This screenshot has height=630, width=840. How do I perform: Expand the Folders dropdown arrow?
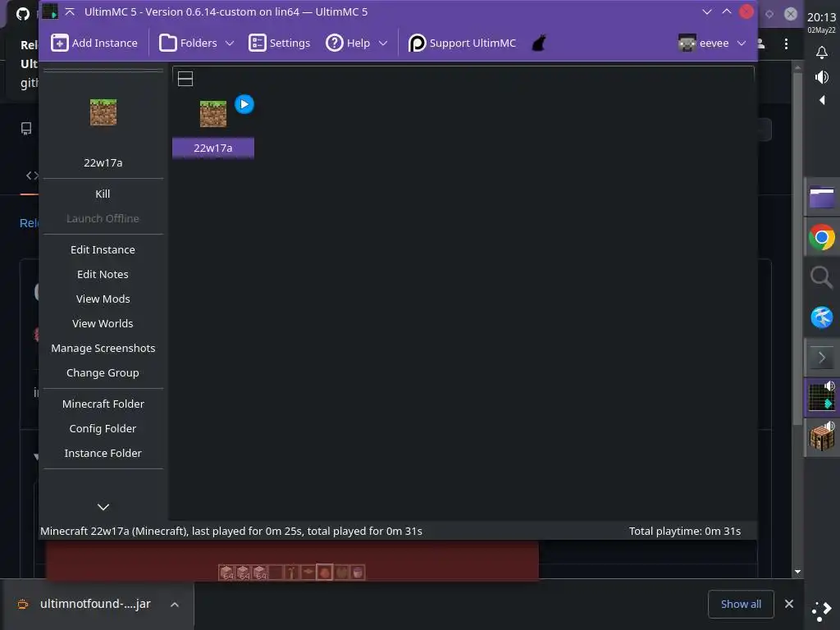coord(230,43)
